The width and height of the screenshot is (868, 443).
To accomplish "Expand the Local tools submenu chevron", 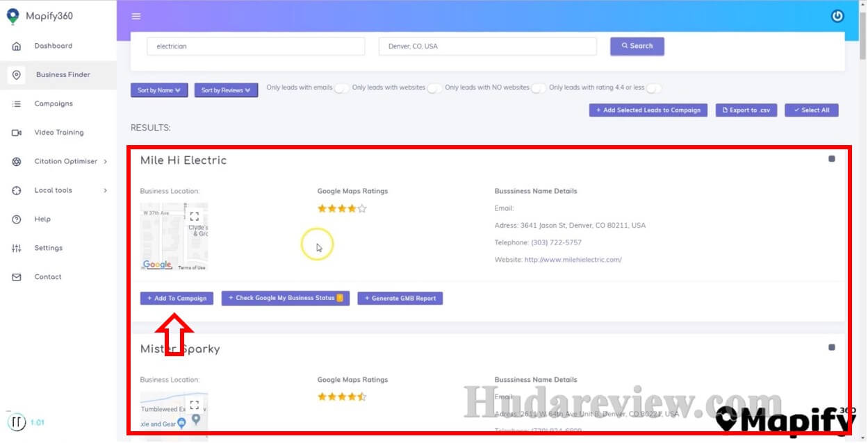I will pyautogui.click(x=106, y=190).
